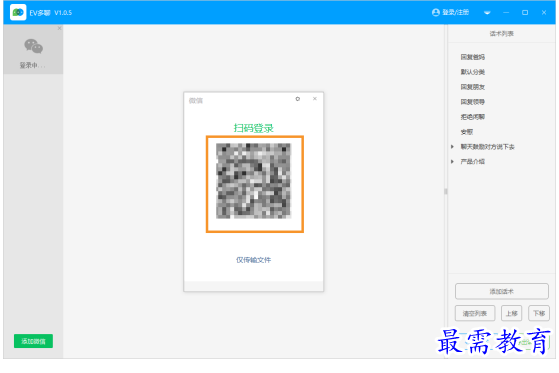Click the 清空列表 button

[475, 313]
